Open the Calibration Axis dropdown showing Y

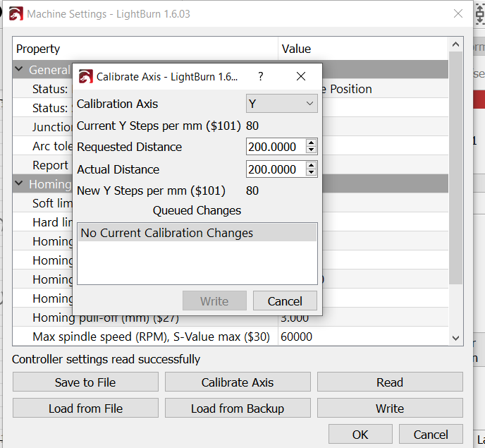pyautogui.click(x=282, y=104)
